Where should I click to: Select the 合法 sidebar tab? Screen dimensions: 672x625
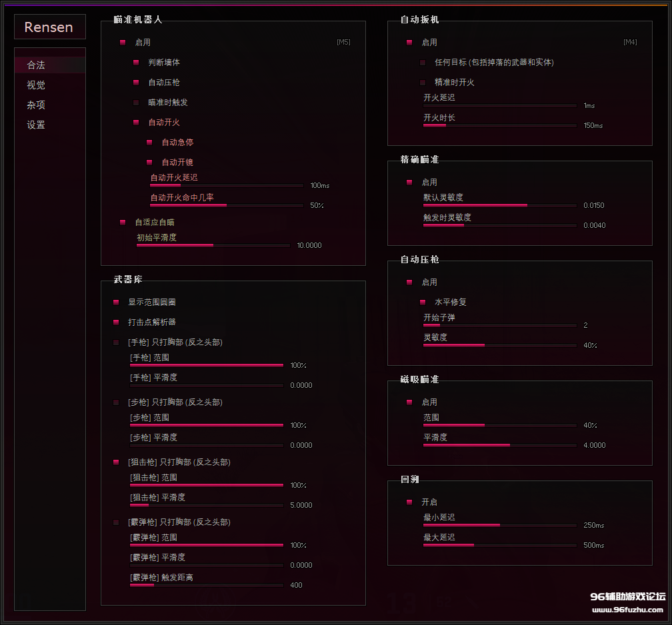[x=37, y=65]
